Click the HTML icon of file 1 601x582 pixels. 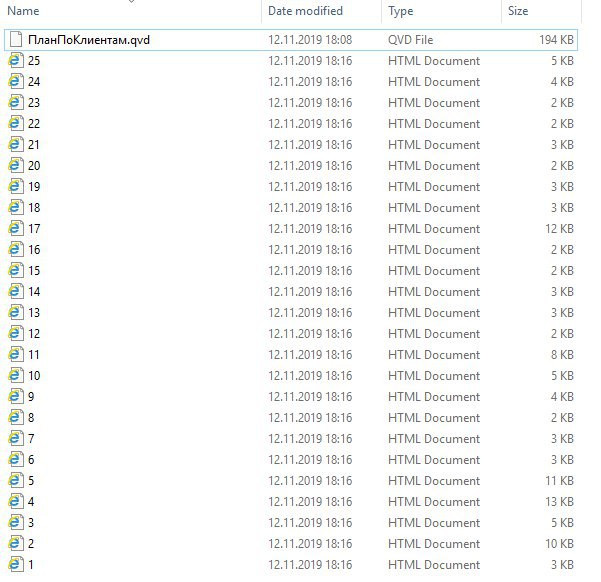(x=16, y=564)
